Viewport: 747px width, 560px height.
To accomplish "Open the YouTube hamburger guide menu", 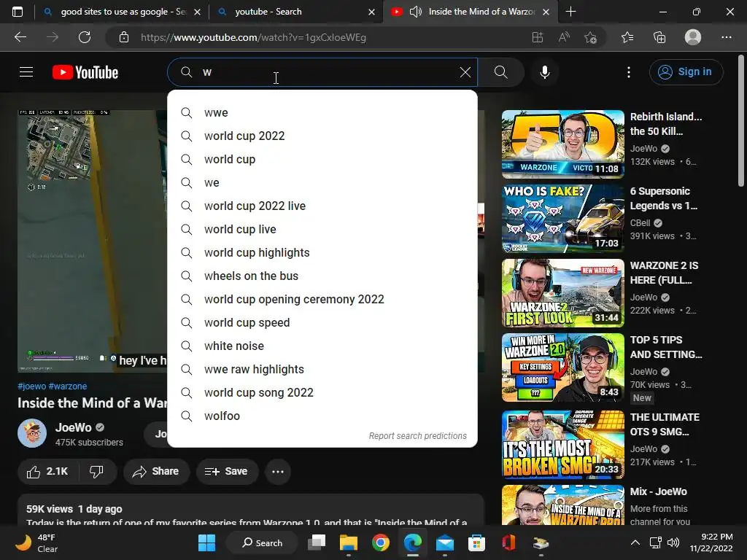I will click(26, 72).
